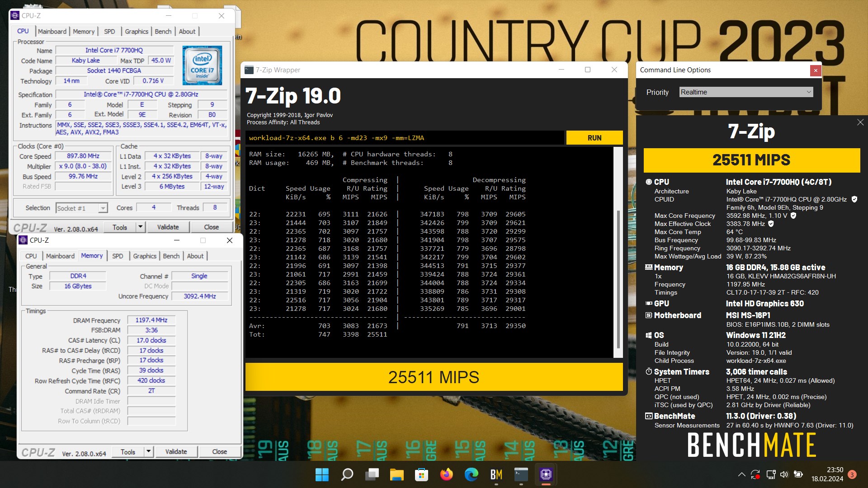868x488 pixels.
Task: Click the shield checkmark next to CPUID value
Action: pyautogui.click(x=854, y=199)
